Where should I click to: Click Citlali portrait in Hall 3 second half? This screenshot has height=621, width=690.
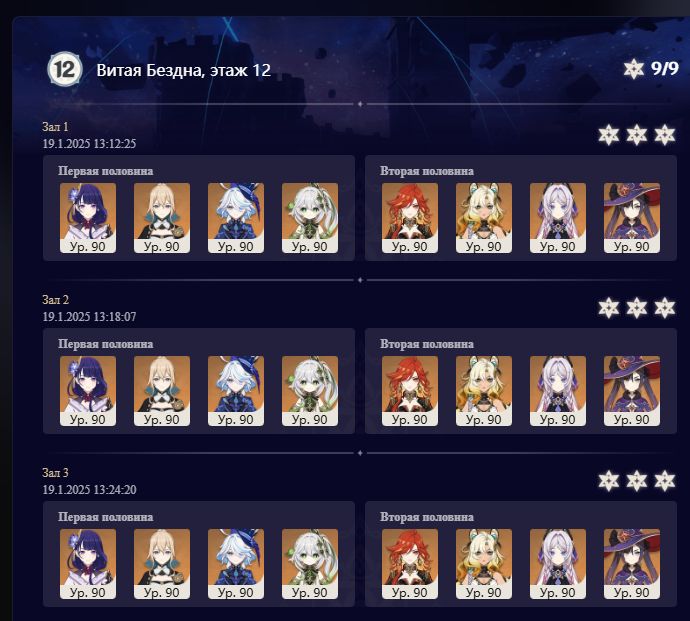click(x=558, y=564)
